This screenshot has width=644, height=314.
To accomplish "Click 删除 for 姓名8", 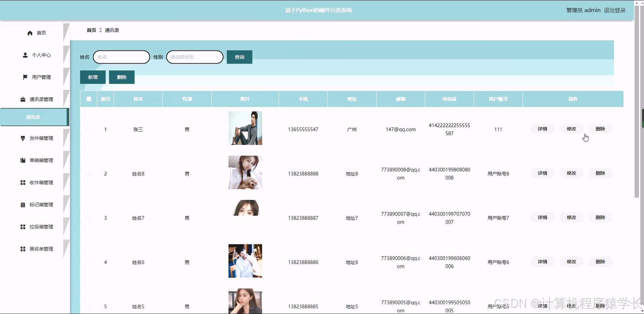I will pyautogui.click(x=600, y=173).
